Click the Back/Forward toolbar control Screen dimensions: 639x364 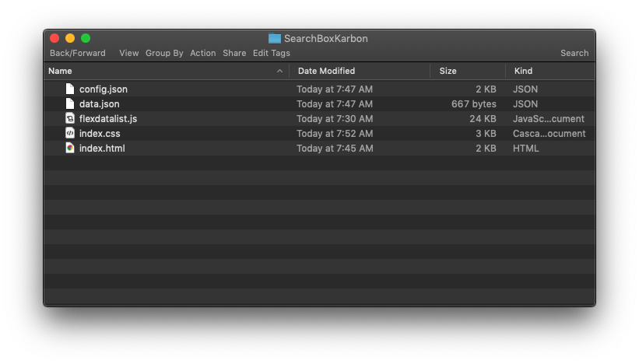pyautogui.click(x=77, y=53)
